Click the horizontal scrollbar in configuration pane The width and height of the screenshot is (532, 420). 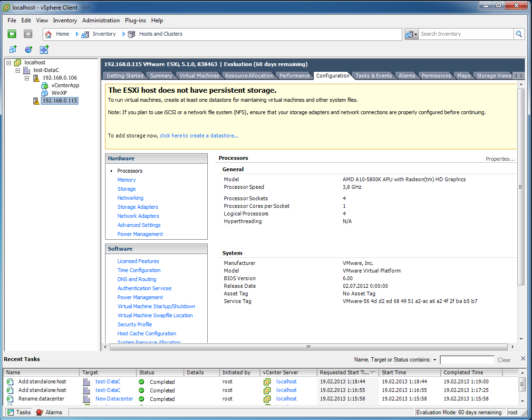[x=309, y=347]
